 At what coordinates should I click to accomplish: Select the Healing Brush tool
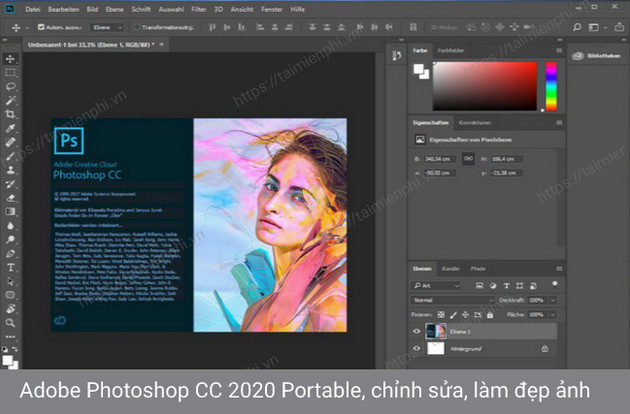point(10,142)
